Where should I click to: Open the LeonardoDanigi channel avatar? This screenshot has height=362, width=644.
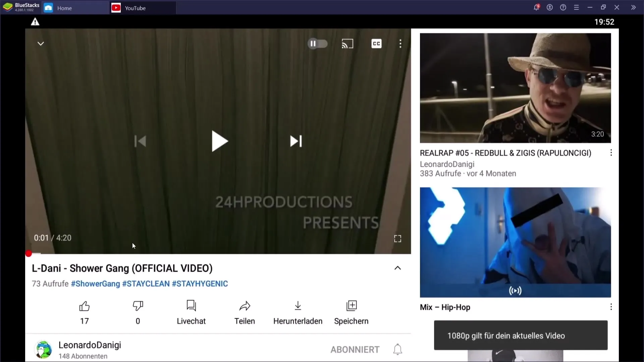tap(43, 350)
